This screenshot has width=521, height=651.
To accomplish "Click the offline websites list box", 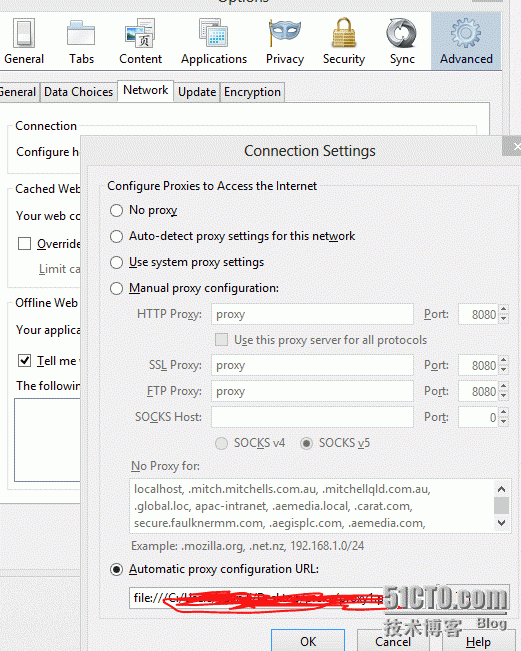I will click(x=47, y=440).
